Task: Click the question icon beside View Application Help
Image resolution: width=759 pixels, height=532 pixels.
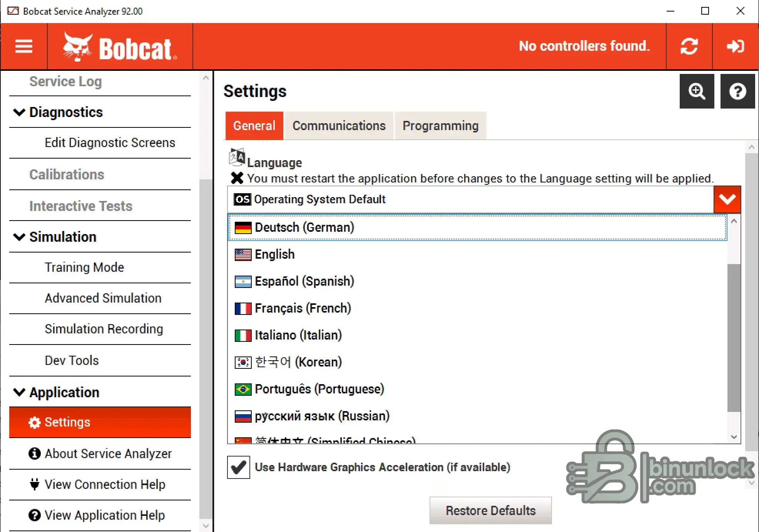Action: click(x=35, y=515)
